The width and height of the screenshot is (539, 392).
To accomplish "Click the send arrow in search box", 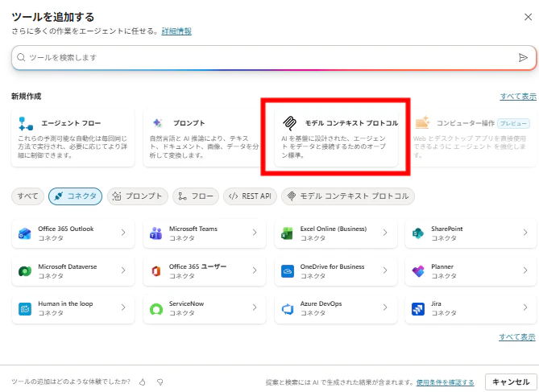I will point(523,57).
